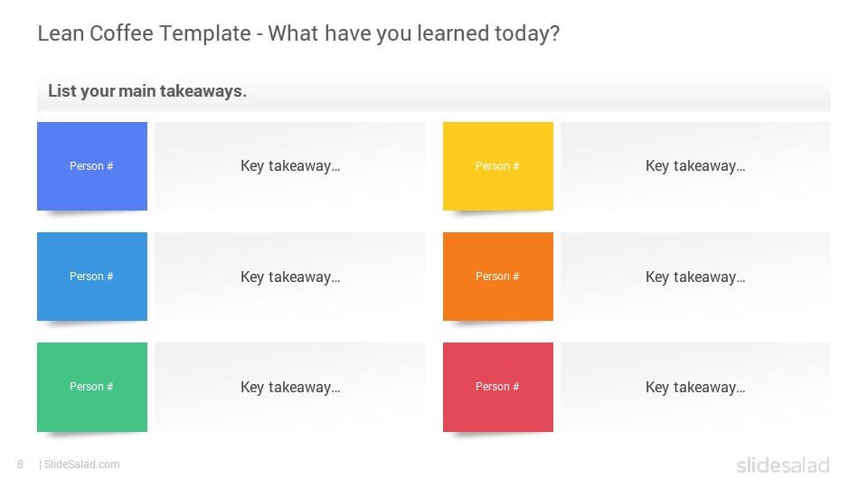
Task: Click 'Person #' text on the red card
Action: coord(497,386)
